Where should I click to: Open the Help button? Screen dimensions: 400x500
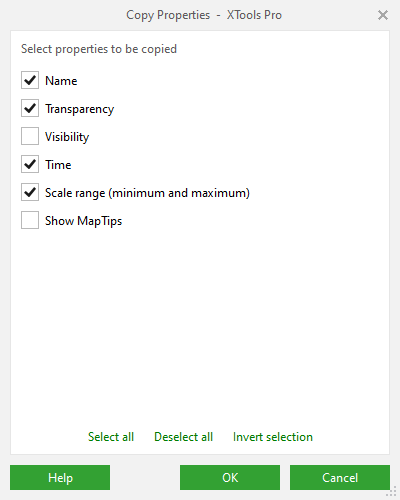pos(60,477)
